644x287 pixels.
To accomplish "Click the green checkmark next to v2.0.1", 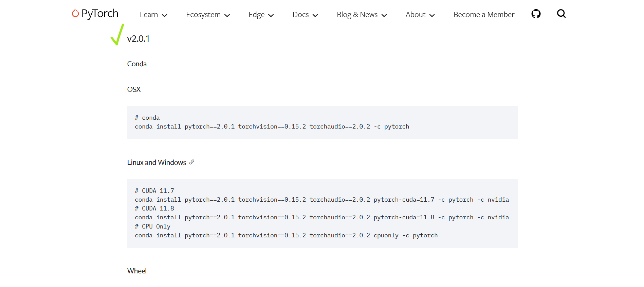I will pyautogui.click(x=117, y=35).
